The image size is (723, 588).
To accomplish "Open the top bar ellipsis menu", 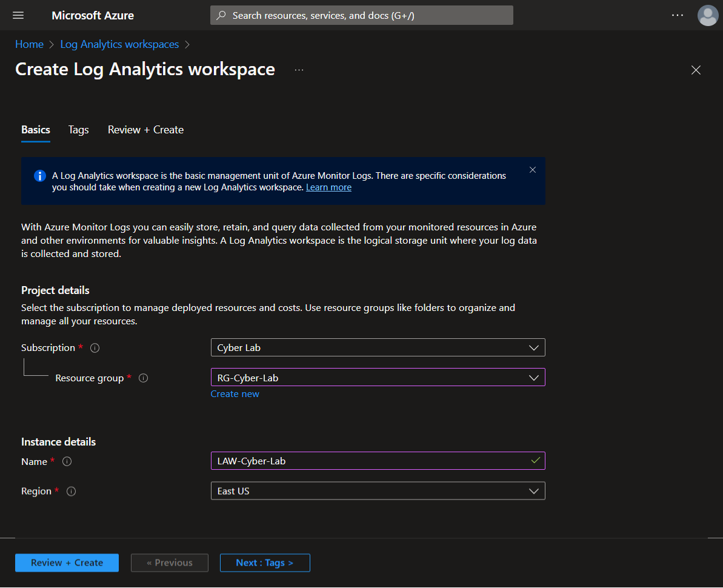I will tap(678, 15).
